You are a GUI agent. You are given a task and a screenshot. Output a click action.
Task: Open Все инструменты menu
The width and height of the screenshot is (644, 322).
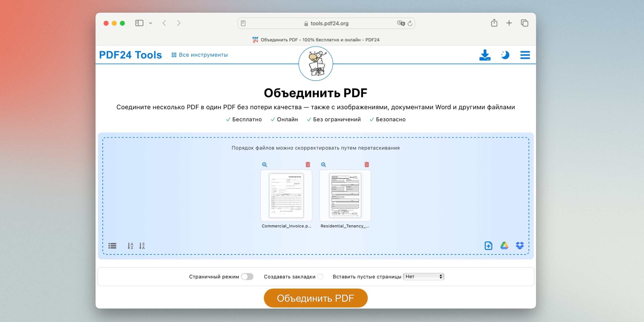199,55
